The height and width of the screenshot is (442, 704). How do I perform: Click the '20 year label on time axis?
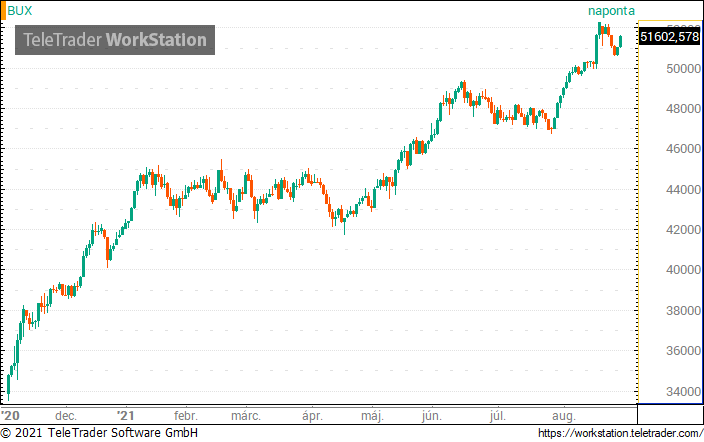[x=10, y=415]
